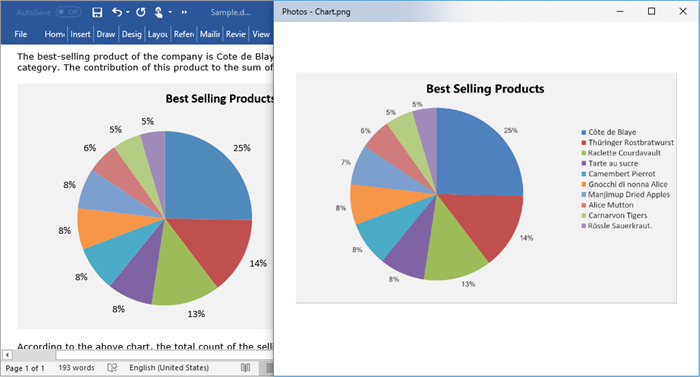Click the Touch/Mouse mode icon
The width and height of the screenshot is (700, 377).
click(158, 13)
